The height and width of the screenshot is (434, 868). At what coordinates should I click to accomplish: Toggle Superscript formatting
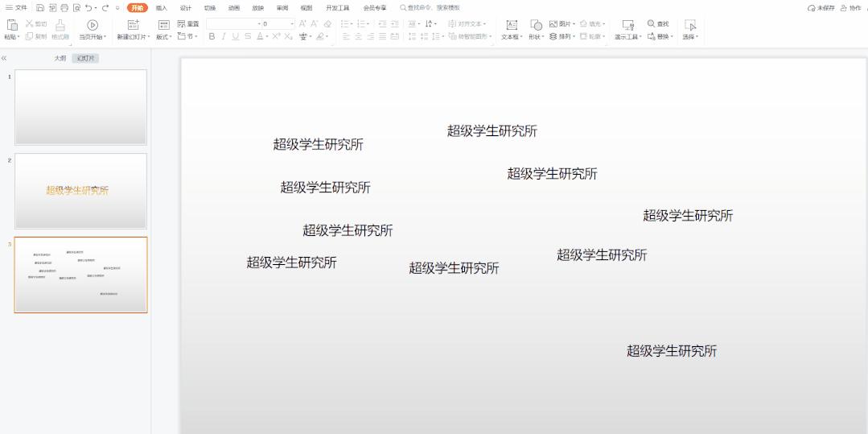[x=276, y=36]
